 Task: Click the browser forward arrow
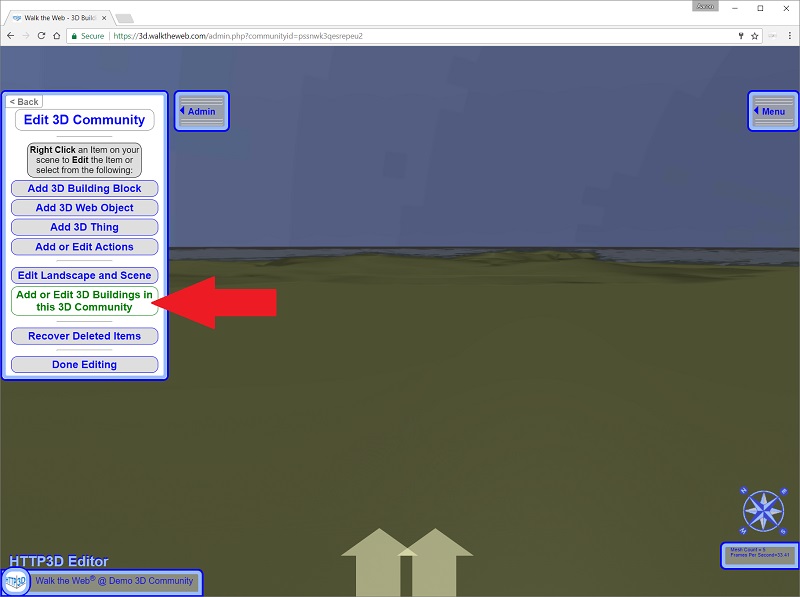26,36
